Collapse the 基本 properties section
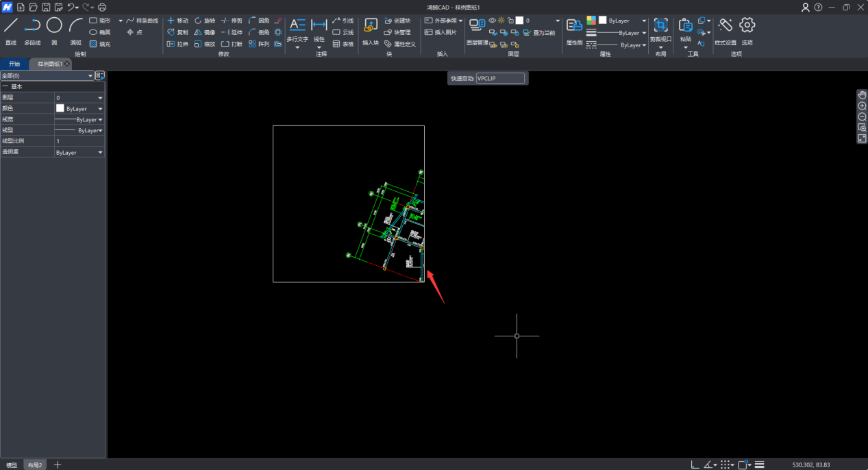The image size is (868, 470). click(x=5, y=87)
